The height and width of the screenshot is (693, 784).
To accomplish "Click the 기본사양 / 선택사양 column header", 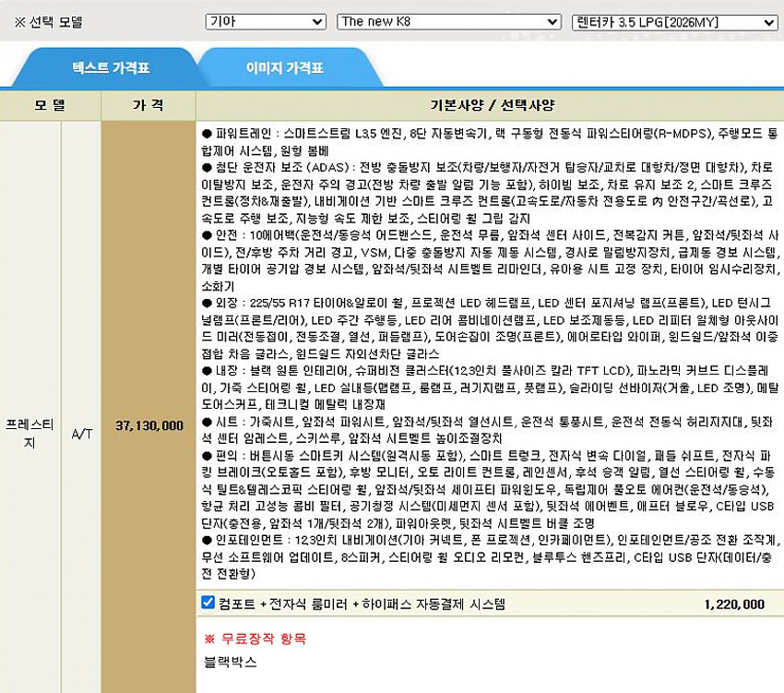I will pyautogui.click(x=489, y=105).
